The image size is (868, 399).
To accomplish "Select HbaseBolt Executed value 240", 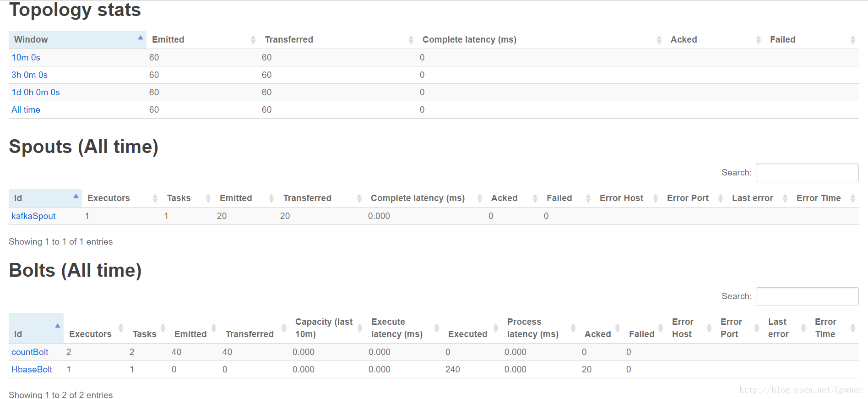I will (453, 370).
